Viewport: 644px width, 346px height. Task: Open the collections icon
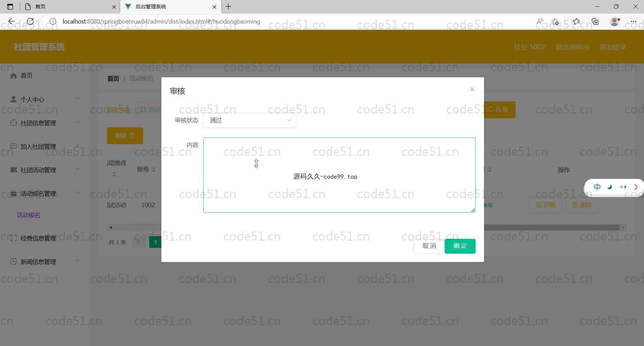point(595,21)
